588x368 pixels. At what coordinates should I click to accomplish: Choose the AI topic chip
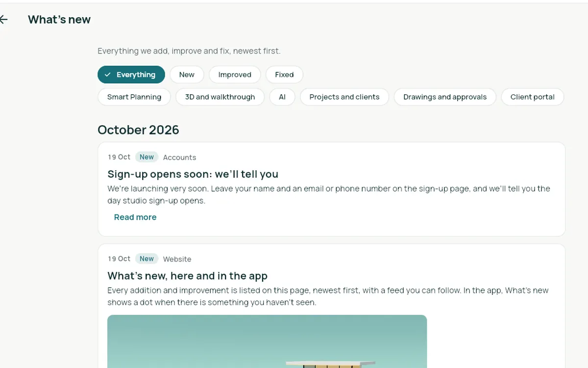[x=282, y=97]
